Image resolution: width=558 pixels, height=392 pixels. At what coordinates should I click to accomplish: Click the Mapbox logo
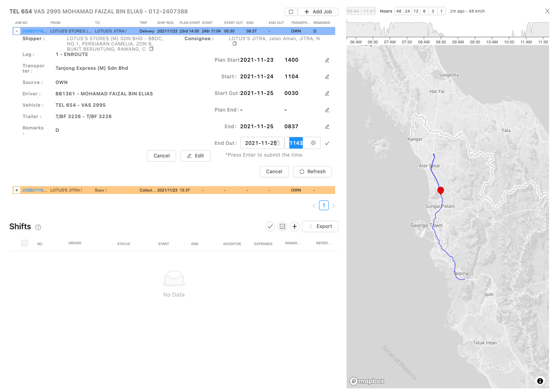click(x=367, y=381)
